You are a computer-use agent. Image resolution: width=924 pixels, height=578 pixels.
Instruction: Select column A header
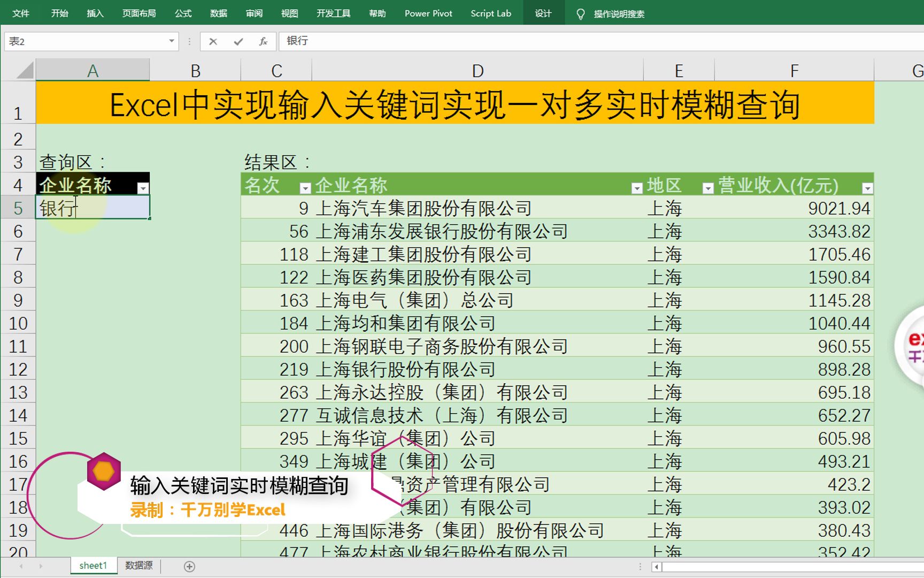point(93,71)
